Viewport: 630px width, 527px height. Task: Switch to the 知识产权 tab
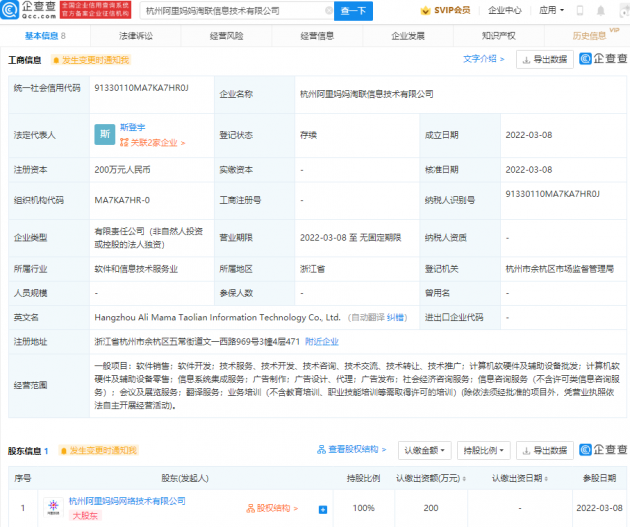coord(499,36)
